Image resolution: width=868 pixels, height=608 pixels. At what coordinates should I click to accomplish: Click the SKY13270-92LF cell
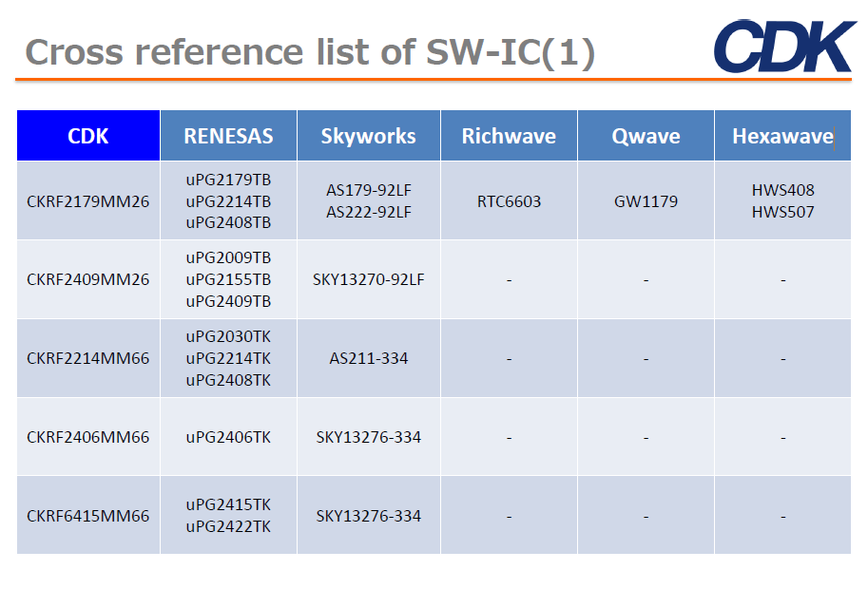tap(369, 280)
